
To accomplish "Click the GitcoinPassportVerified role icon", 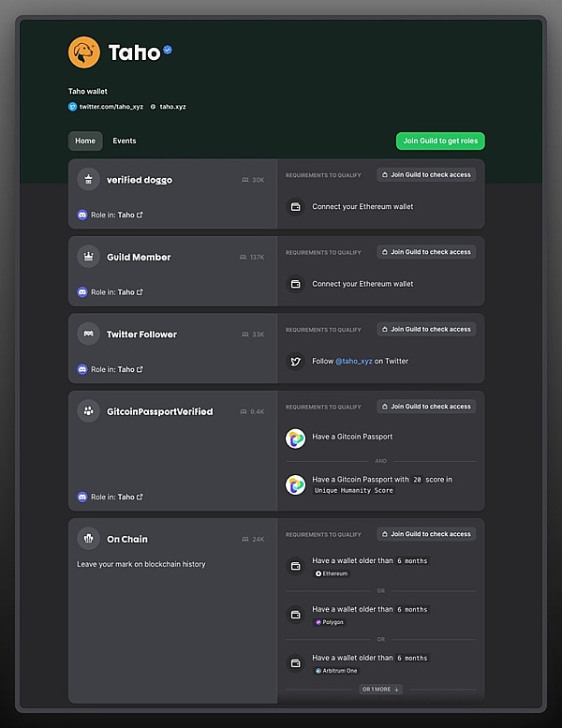I will click(88, 411).
